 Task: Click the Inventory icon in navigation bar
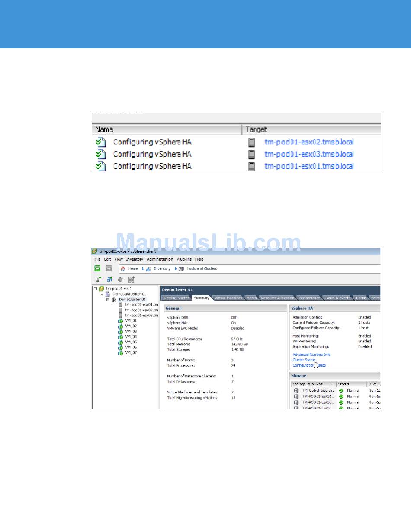[149, 269]
